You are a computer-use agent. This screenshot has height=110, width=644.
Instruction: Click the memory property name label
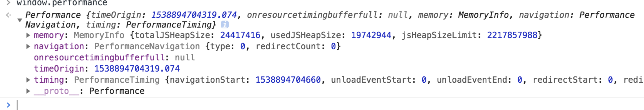(x=49, y=35)
